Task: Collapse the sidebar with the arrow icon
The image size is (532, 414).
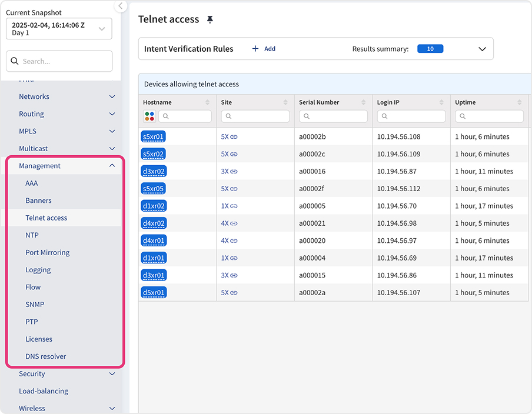Action: point(120,6)
